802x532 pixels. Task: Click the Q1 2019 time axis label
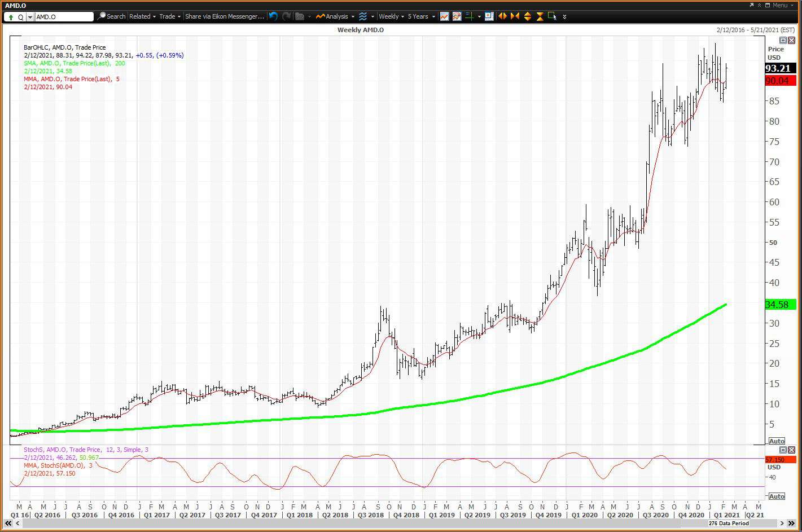pos(441,515)
